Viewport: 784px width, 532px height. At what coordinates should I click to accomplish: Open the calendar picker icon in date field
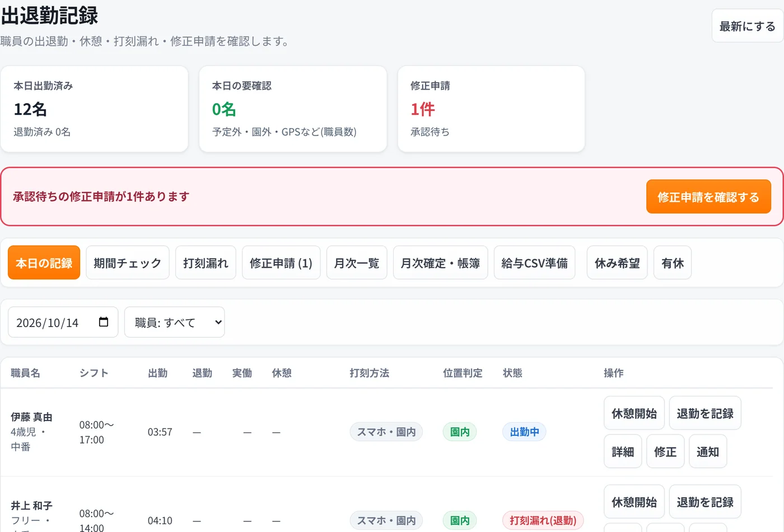[x=103, y=322]
